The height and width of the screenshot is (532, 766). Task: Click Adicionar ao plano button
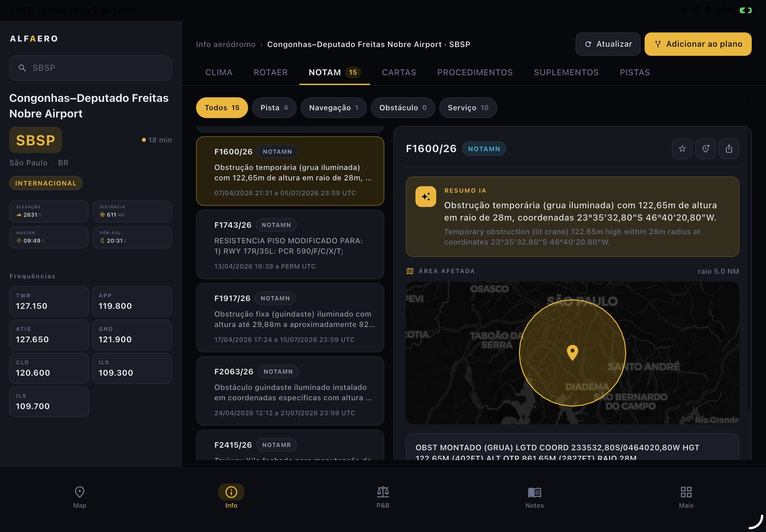698,44
